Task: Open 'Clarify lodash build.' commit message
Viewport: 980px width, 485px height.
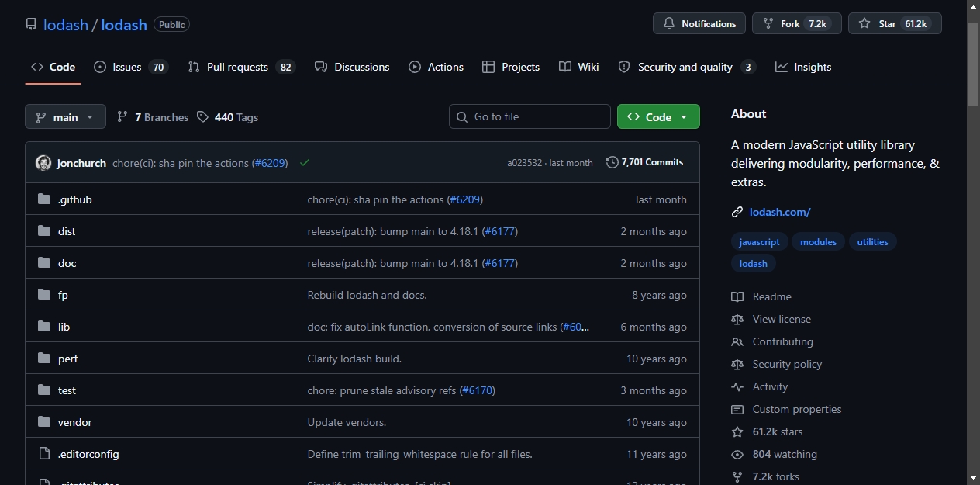Action: (354, 359)
